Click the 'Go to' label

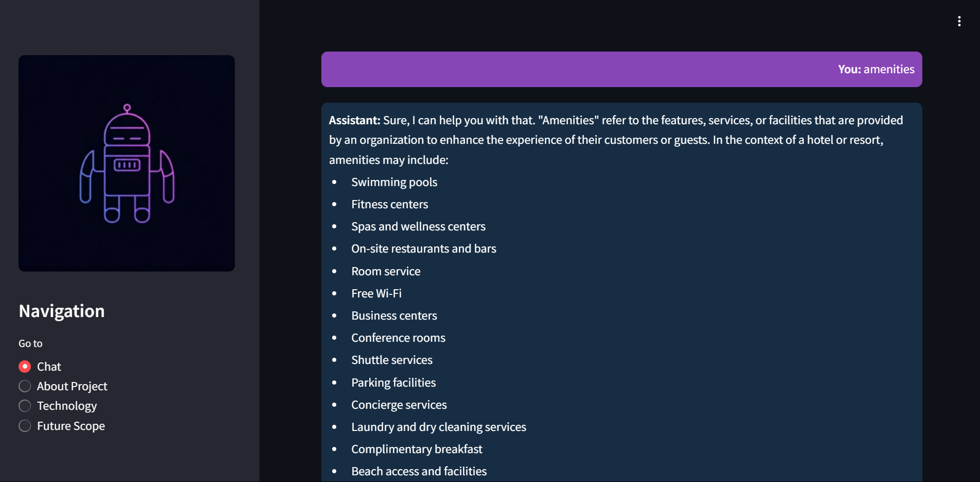click(30, 343)
